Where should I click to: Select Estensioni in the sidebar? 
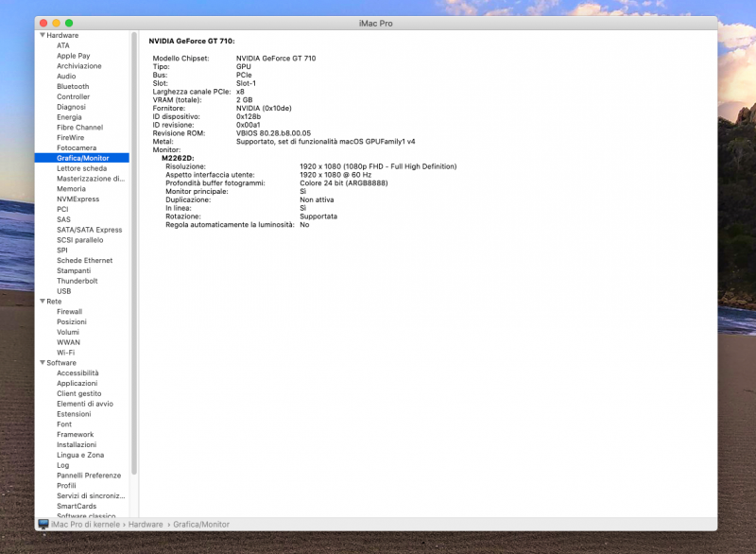click(x=74, y=414)
